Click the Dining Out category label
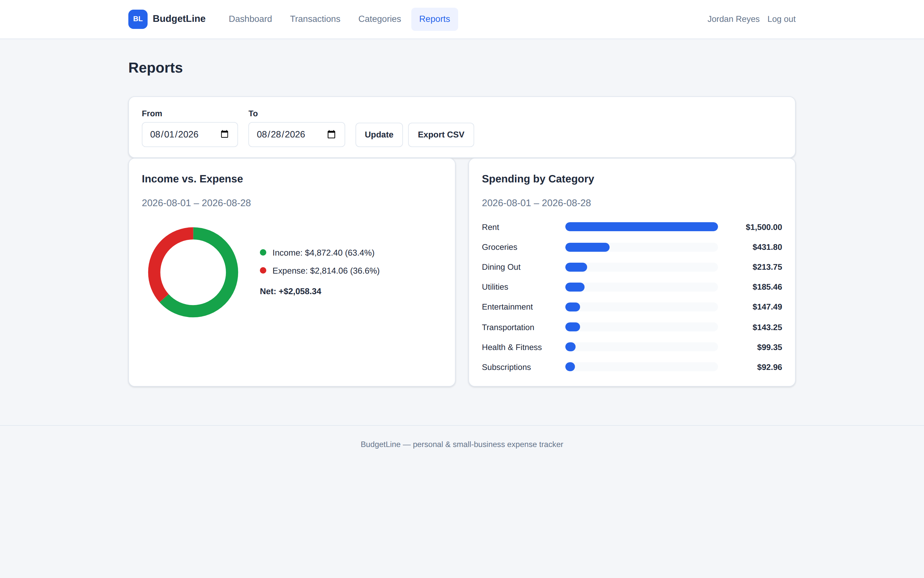This screenshot has width=924, height=578. pyautogui.click(x=501, y=267)
